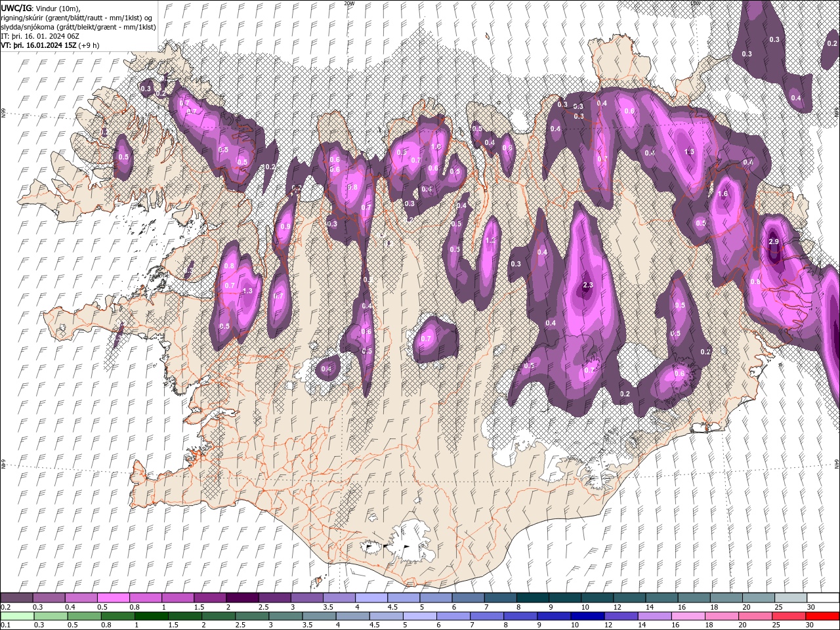Screen dimensions: 840x630
Task: Click the 0.2 label on the purple snow scale
Action: [5, 607]
